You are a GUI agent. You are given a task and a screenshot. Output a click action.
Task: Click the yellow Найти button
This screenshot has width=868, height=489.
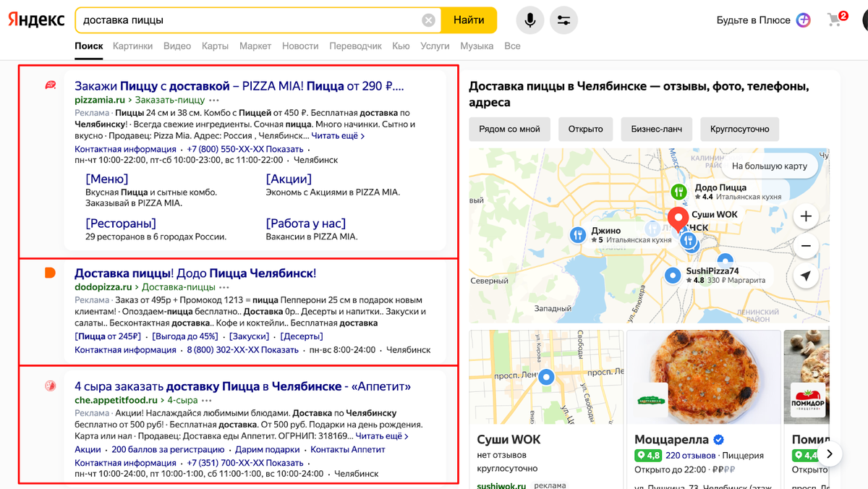469,20
